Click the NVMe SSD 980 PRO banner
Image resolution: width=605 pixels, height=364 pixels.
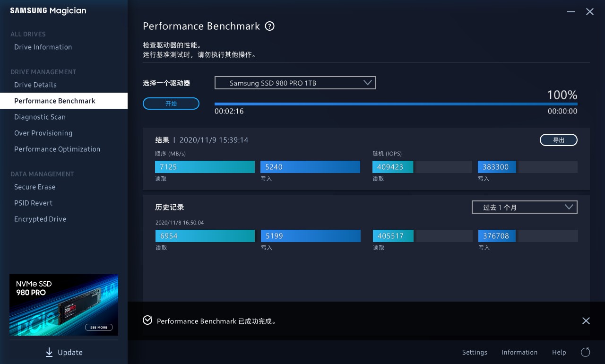pyautogui.click(x=64, y=305)
